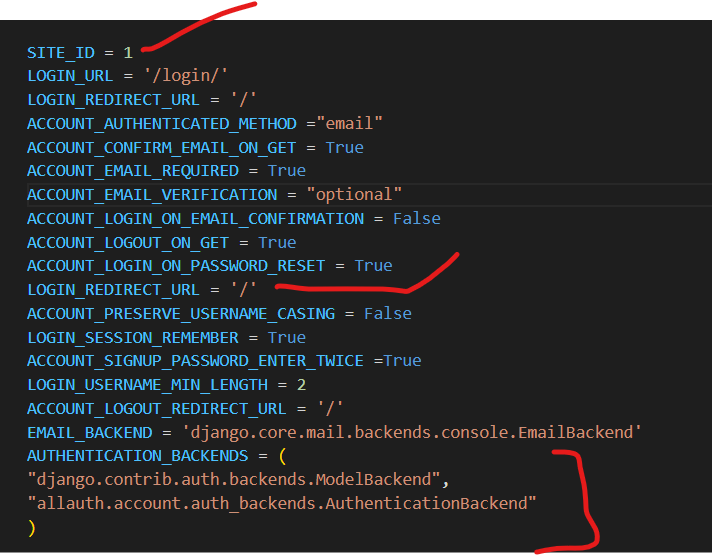The height and width of the screenshot is (555, 712).
Task: Click True on the ACCOUNT_CONFIRM_EMAIL_ON_GET line
Action: 345,148
